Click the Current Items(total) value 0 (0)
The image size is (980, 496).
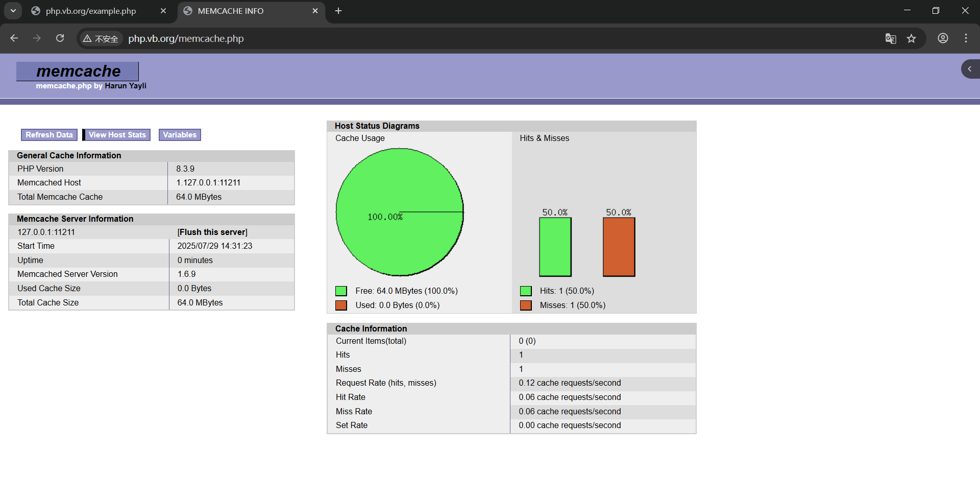[527, 341]
